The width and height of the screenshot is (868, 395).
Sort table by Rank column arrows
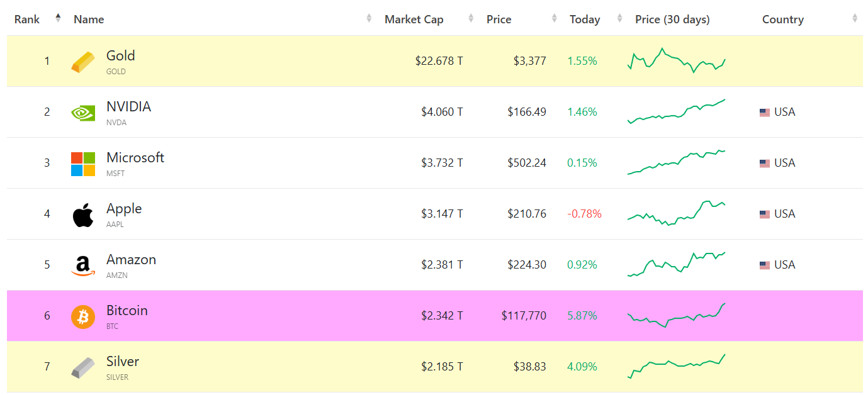tap(58, 18)
